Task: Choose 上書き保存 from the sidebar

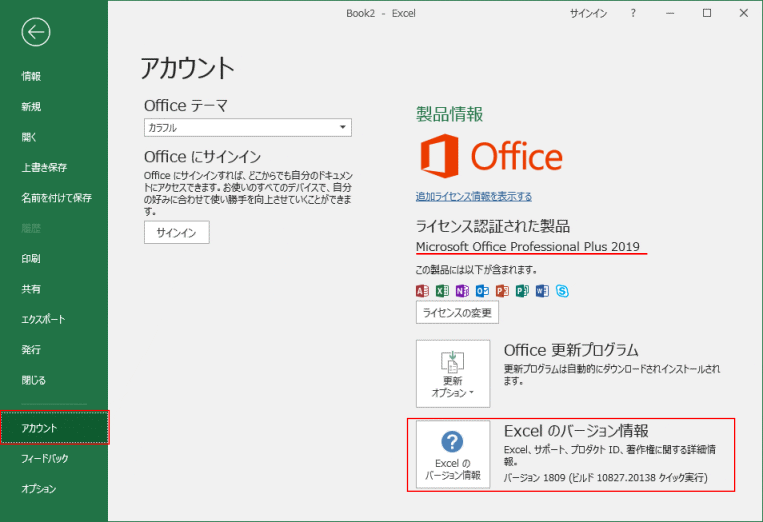Action: [x=44, y=167]
